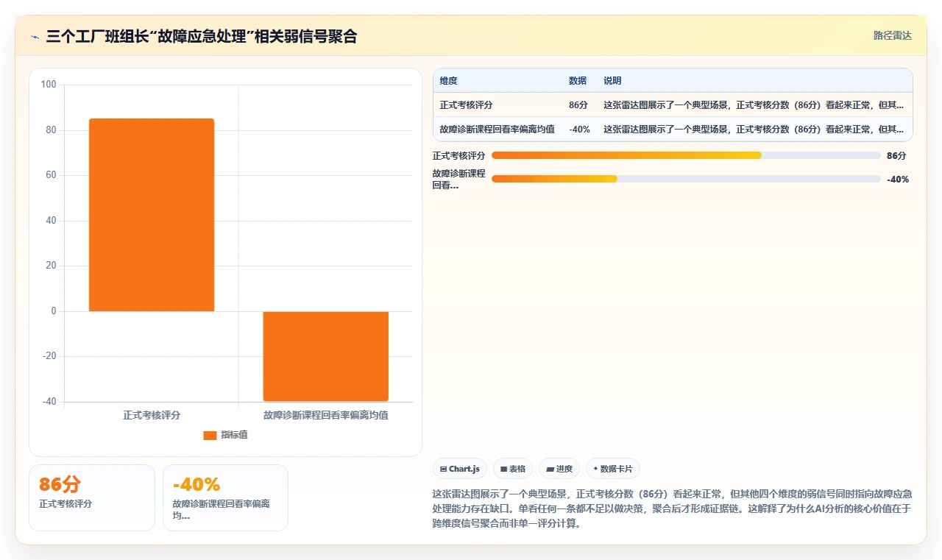
Task: Click the dashboard title 三个工厂班组长 heading
Action: coord(201,36)
